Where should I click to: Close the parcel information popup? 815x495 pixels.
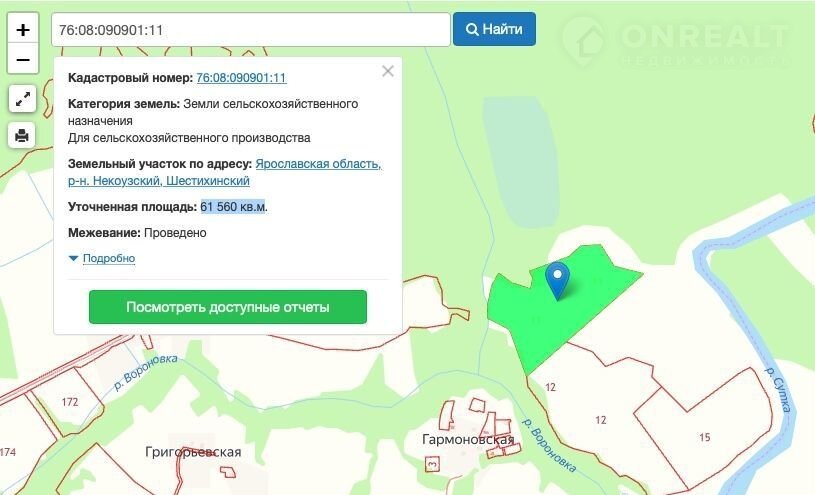click(x=388, y=71)
